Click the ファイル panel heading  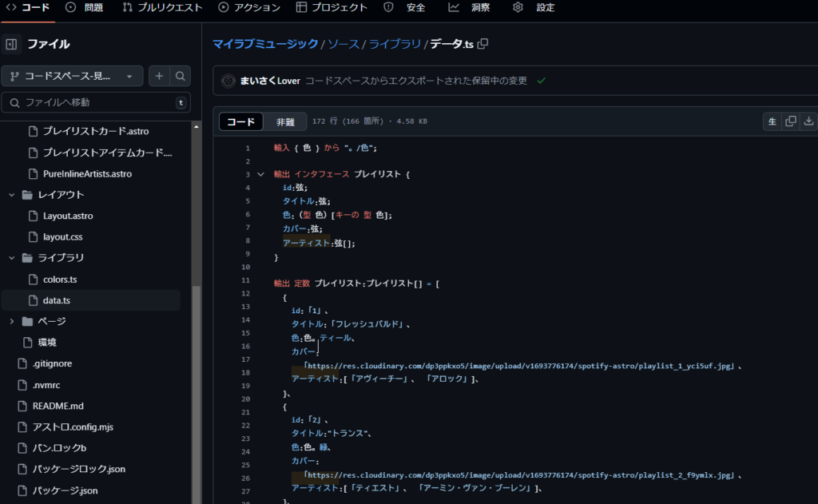click(49, 44)
